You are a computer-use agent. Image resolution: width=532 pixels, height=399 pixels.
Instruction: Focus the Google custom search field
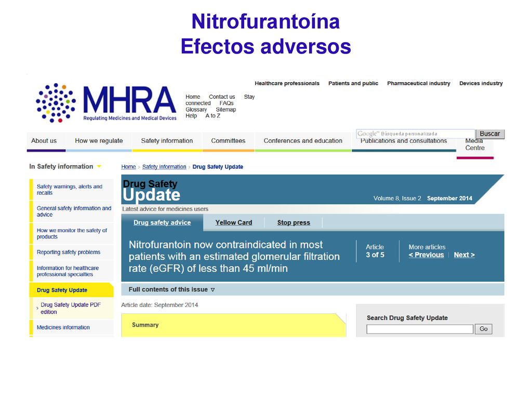point(416,134)
